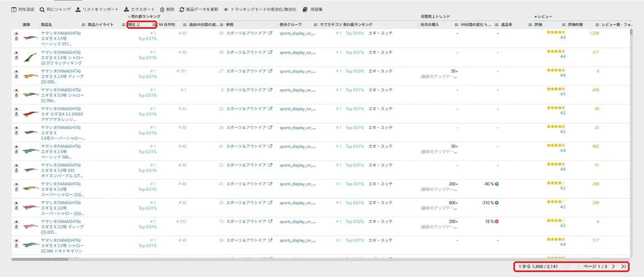Click external link icon in 072 マッディキング row
644x277 pixels.
(270, 52)
